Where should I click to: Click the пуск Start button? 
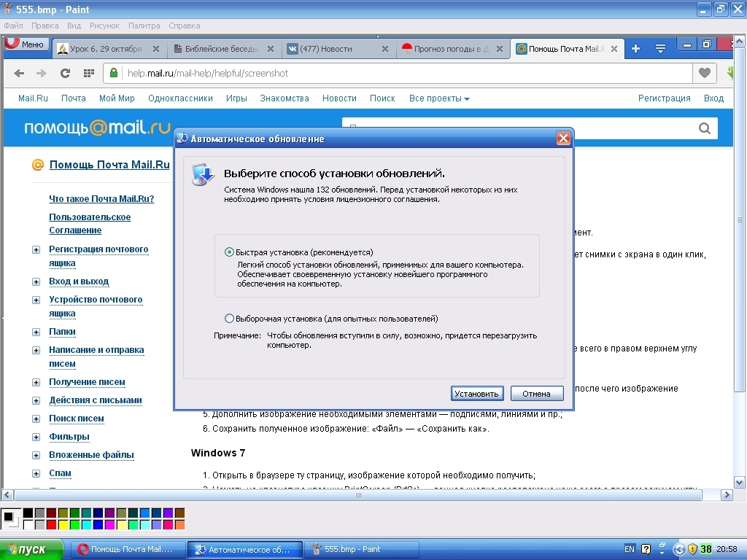pos(31,549)
